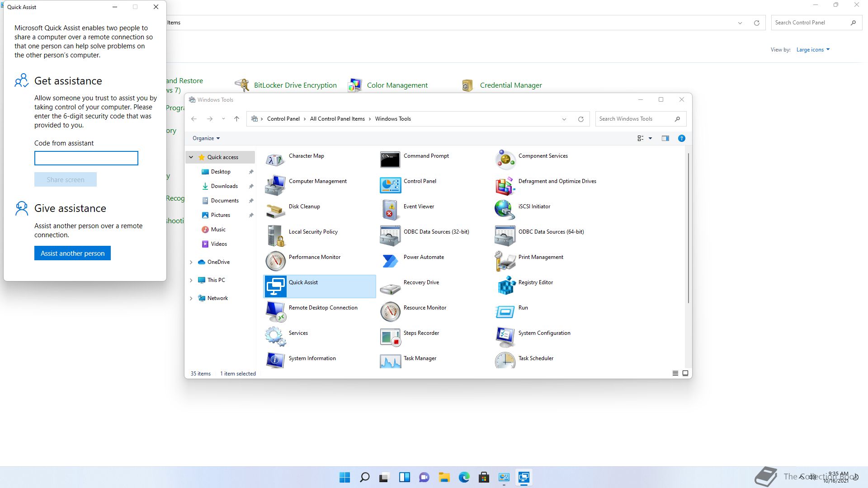Open Windows Tools address bar history dropdown

(564, 119)
